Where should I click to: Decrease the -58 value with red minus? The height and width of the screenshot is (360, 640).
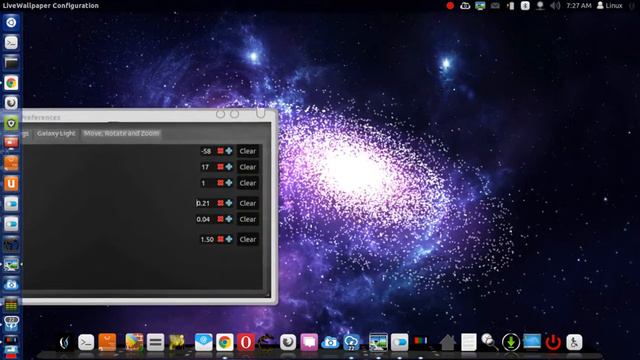tap(220, 151)
